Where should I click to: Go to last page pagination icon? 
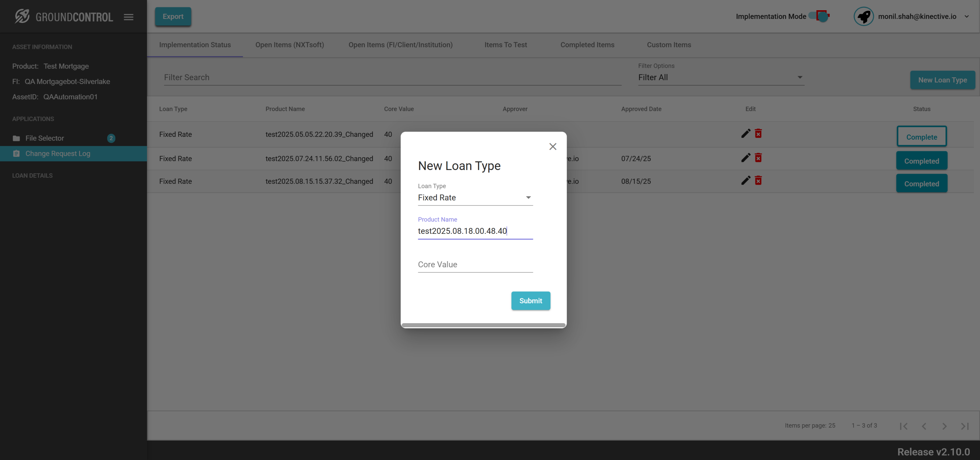coord(964,426)
